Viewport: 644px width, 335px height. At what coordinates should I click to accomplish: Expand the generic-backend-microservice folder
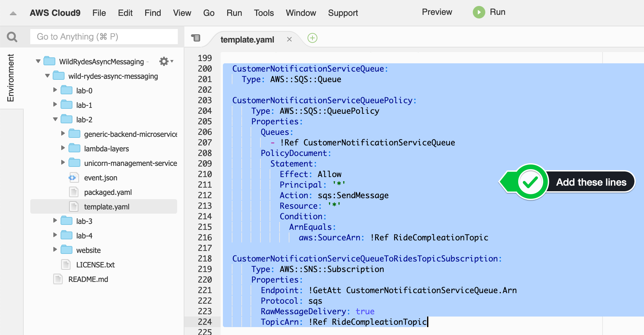63,134
